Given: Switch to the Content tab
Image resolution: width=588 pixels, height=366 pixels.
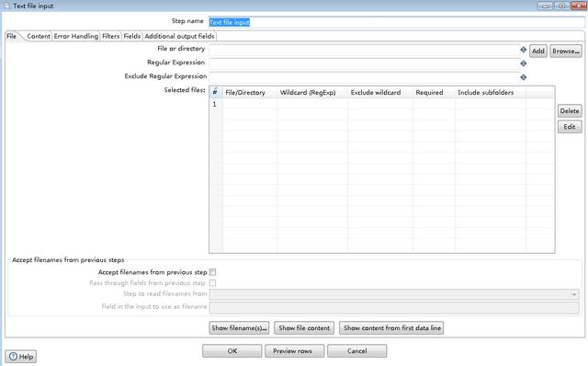Looking at the screenshot, I should pos(39,36).
